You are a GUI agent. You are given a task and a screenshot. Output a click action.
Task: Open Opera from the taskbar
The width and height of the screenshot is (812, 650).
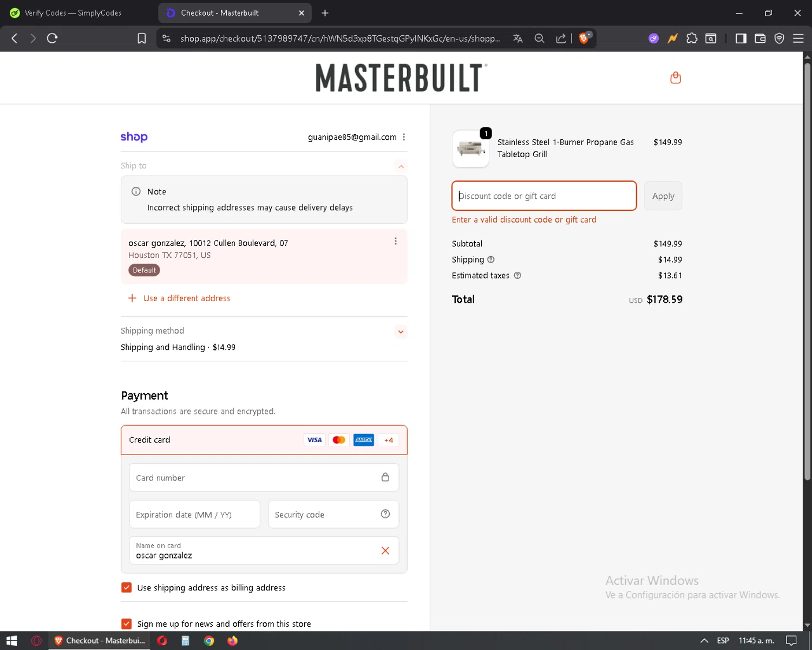coord(162,641)
